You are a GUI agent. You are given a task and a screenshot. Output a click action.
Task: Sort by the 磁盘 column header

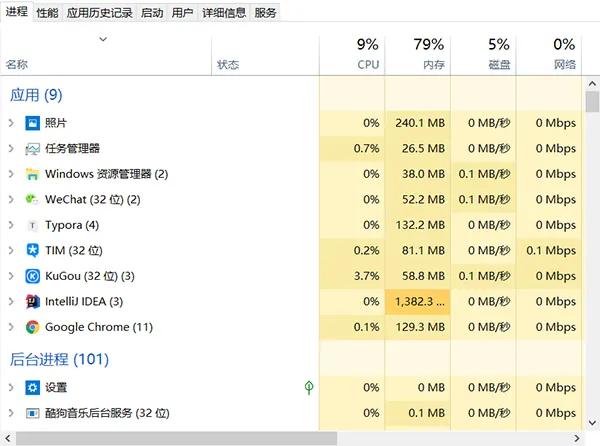pyautogui.click(x=483, y=56)
